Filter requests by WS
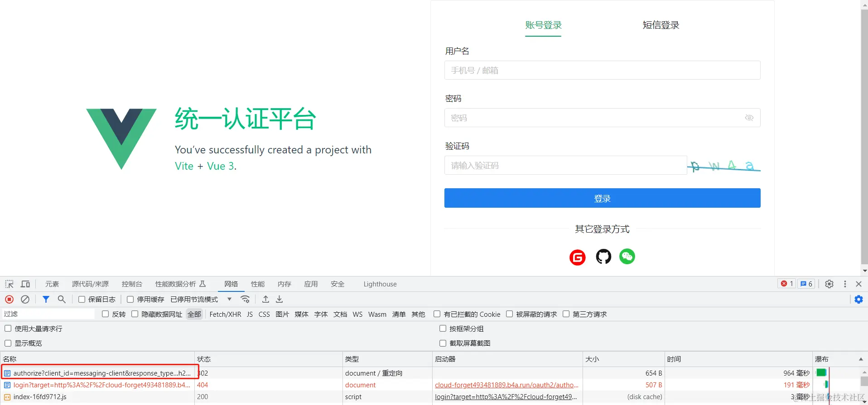This screenshot has width=868, height=405. click(x=357, y=314)
